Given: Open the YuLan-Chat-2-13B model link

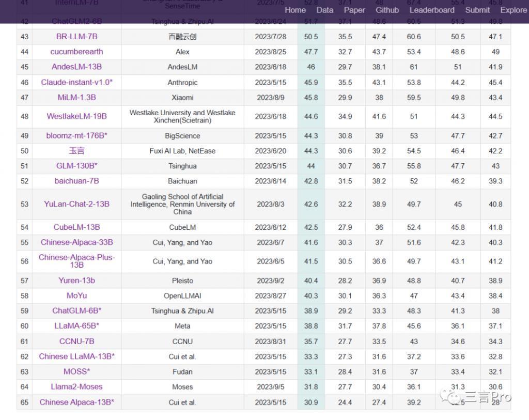Looking at the screenshot, I should tap(76, 204).
